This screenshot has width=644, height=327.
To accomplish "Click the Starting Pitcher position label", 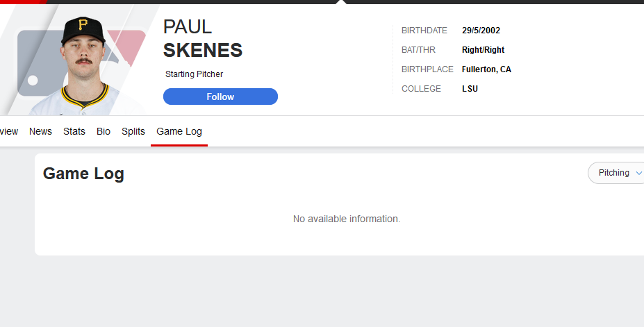I will click(195, 74).
